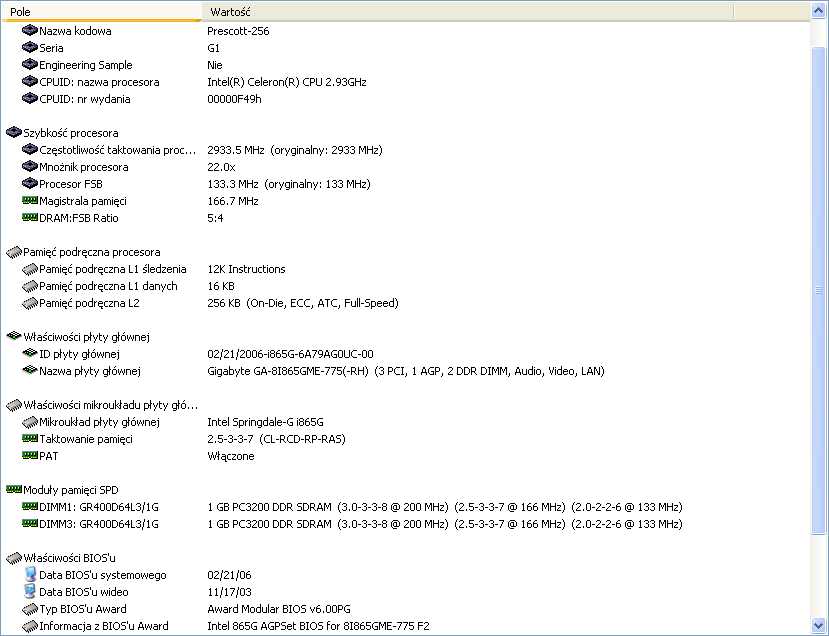The height and width of the screenshot is (636, 829).
Task: Select the Intel 865G AGPSet BIOS value
Action: coord(318,626)
